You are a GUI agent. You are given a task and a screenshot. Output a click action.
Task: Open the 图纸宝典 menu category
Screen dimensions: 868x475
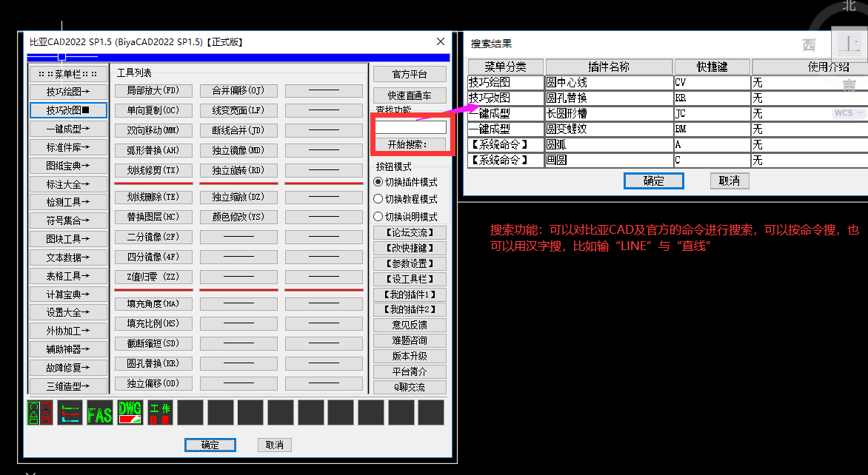click(x=67, y=165)
